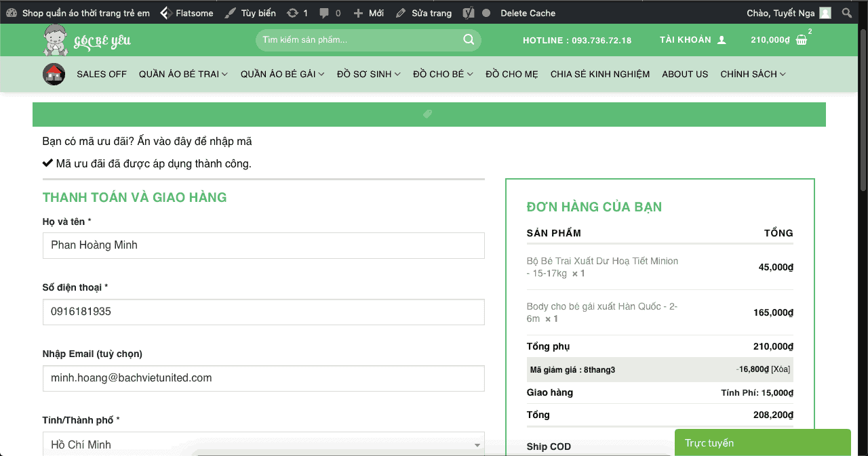This screenshot has width=868, height=456.
Task: Open the Tỉnh/Thành phố dropdown
Action: [x=263, y=444]
